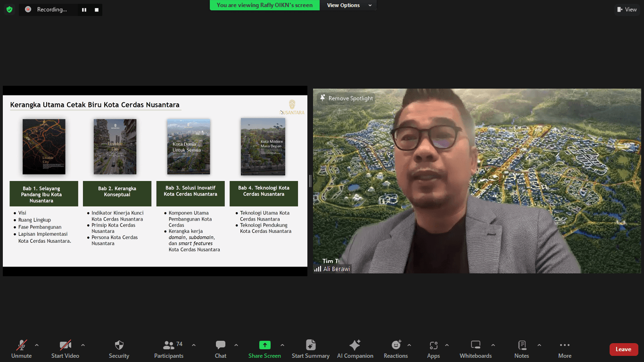Expand the View Options dropdown

[348, 5]
